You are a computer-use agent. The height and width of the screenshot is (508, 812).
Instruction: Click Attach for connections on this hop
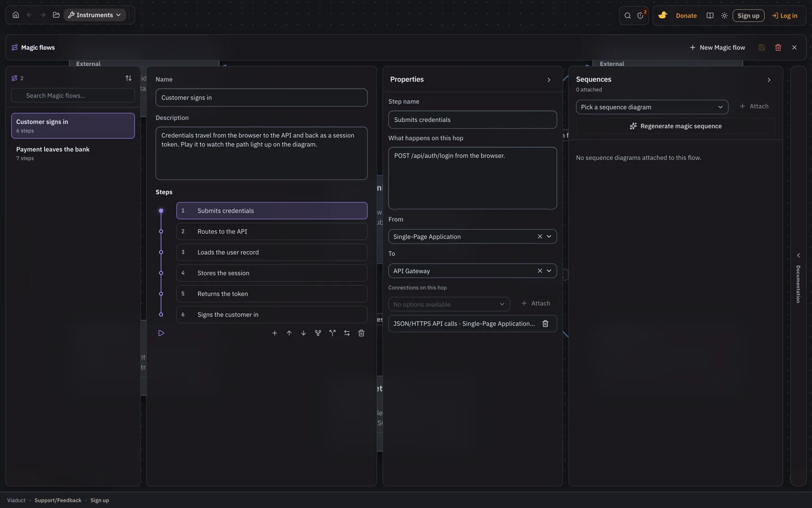[x=536, y=303]
